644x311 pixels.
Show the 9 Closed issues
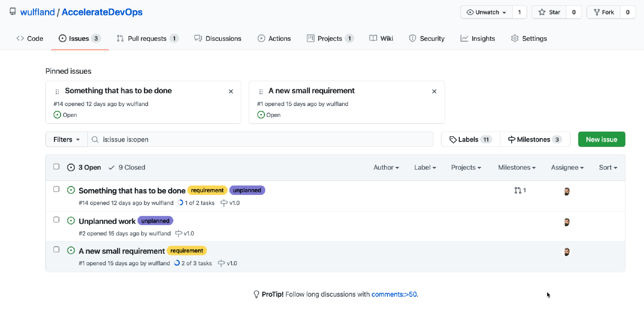pos(127,168)
